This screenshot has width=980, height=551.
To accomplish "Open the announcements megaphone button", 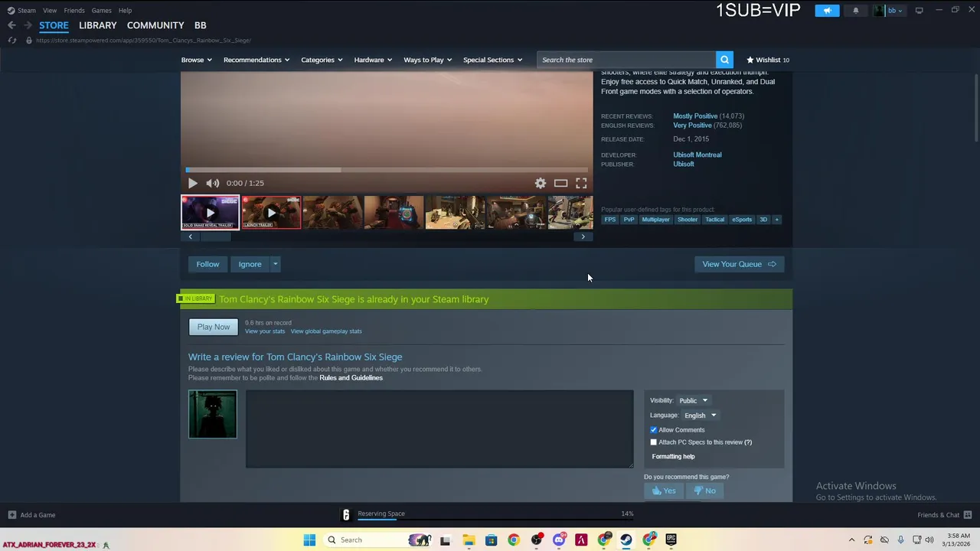I will click(827, 11).
